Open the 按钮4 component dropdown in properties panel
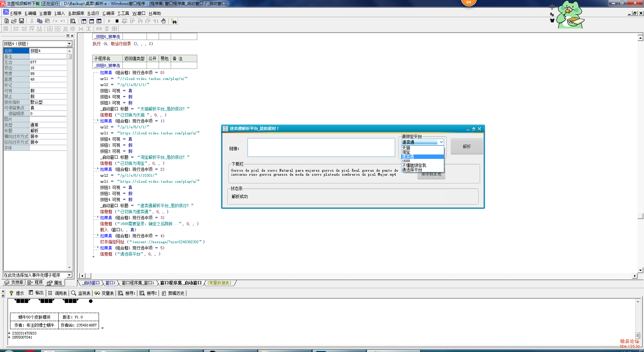Viewport: 644px width, 352px height. click(x=69, y=44)
